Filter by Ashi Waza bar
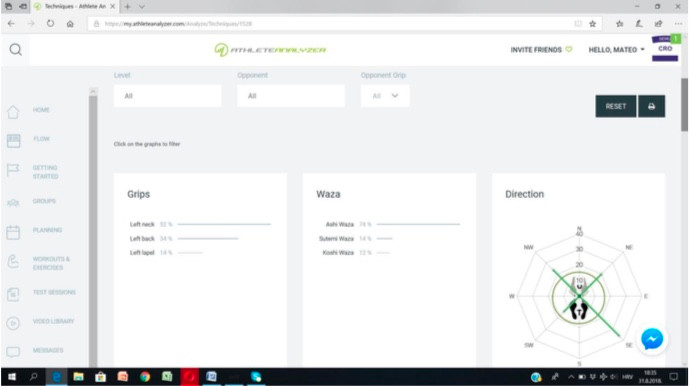The height and width of the screenshot is (386, 690). [x=418, y=224]
